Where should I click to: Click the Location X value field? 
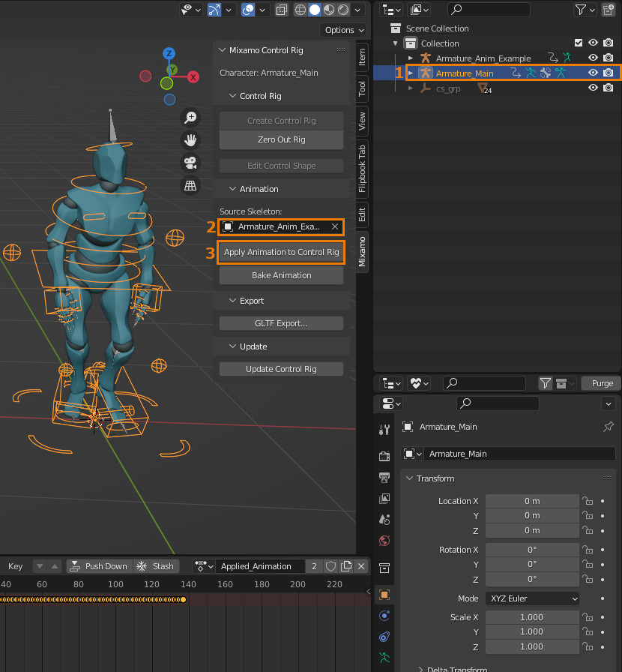[532, 500]
